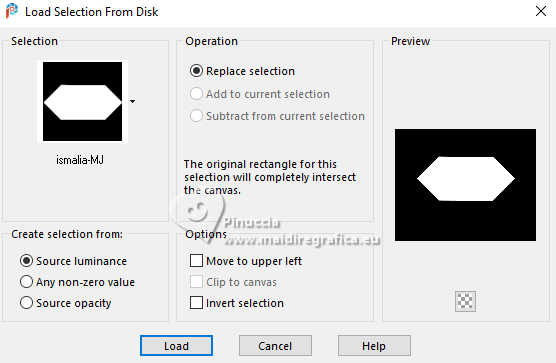Click the Load Selection From Disk title text
Image resolution: width=556 pixels, height=363 pixels.
[91, 12]
